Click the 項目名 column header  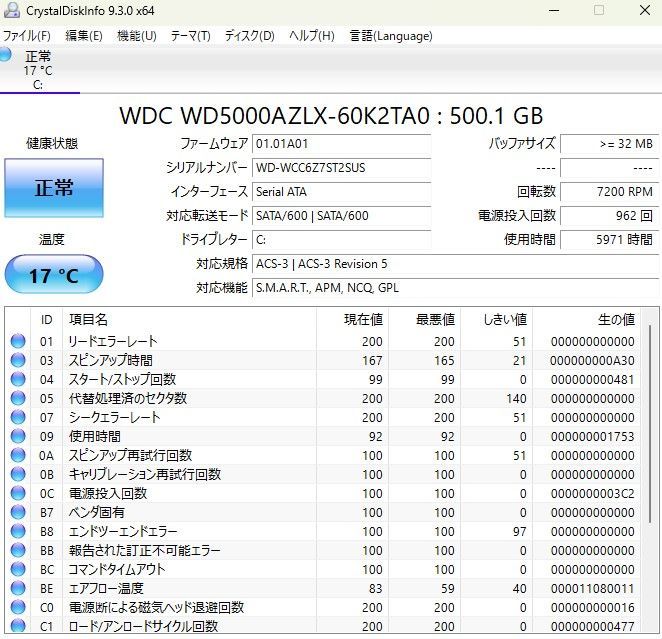tap(189, 320)
